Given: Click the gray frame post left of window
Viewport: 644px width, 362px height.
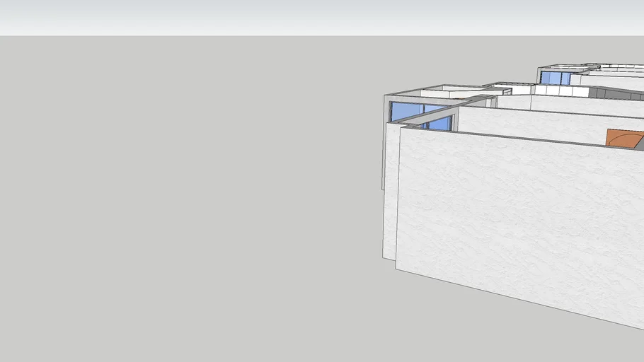Looking at the screenshot, I should pyautogui.click(x=388, y=112).
